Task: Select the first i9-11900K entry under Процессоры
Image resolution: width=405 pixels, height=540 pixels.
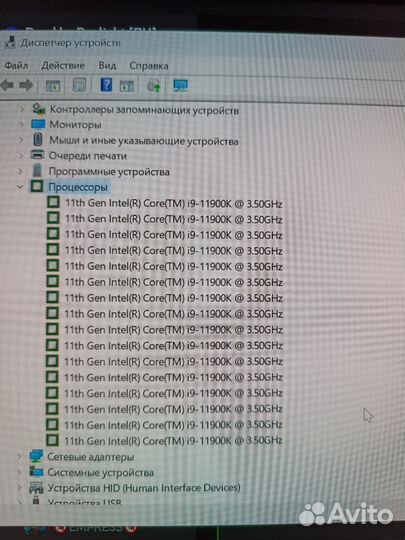Action: pos(174,204)
